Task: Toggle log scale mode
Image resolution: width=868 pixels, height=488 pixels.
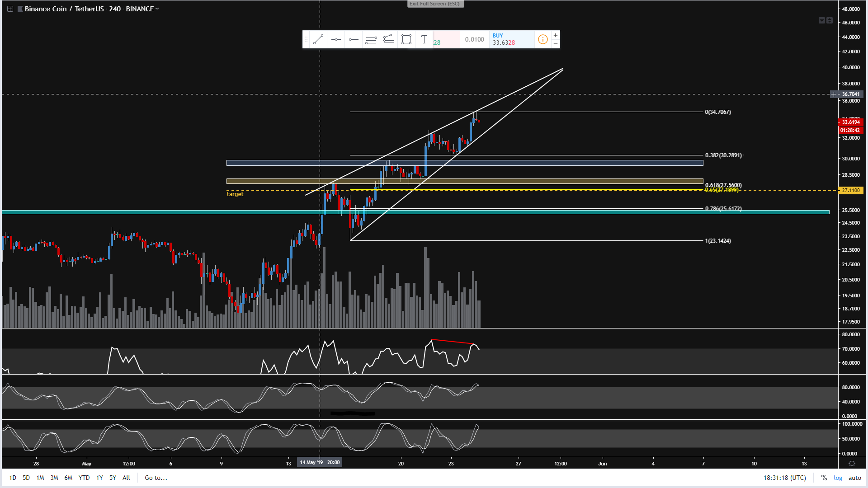Action: (x=838, y=478)
